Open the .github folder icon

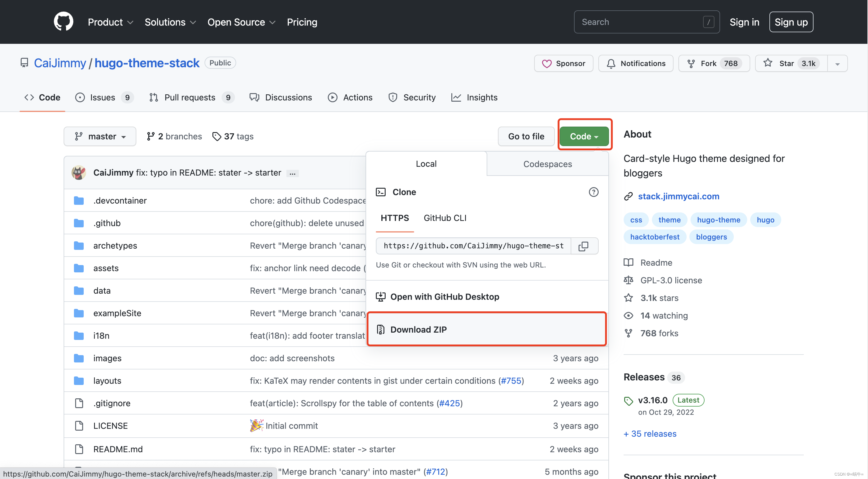79,223
